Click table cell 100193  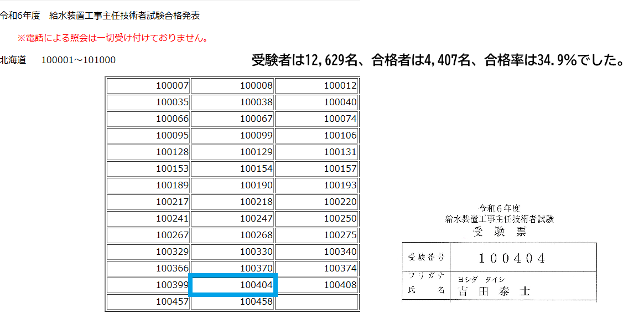coord(316,186)
